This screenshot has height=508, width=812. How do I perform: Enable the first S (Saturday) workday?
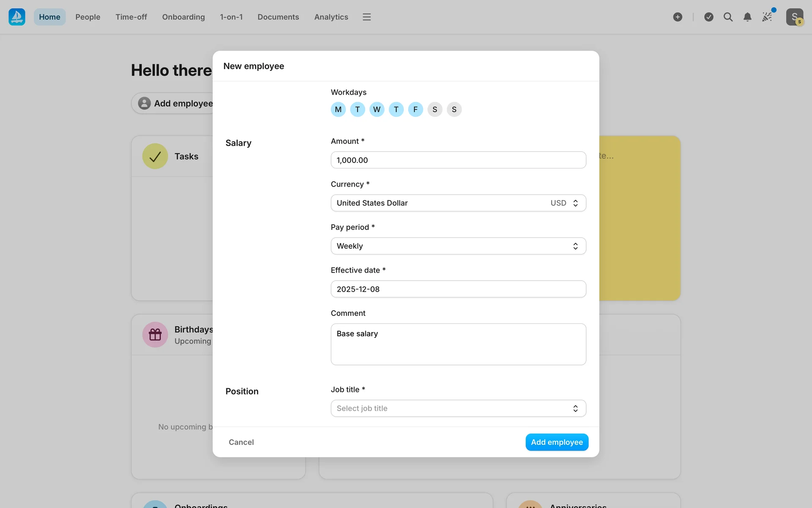point(435,110)
